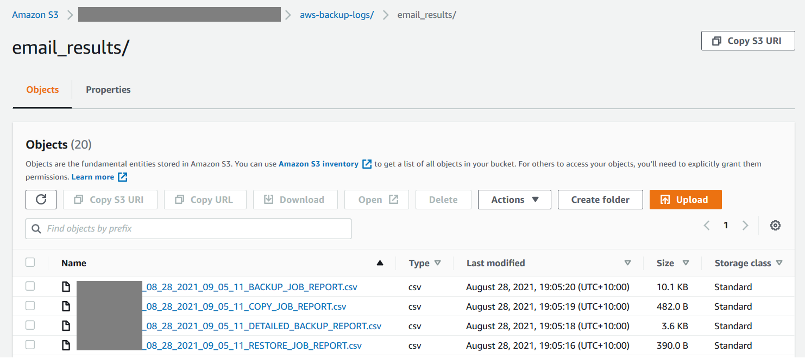
Task: Click the file icon of the RESTORE_JOB_REPORT.csv row
Action: point(66,345)
